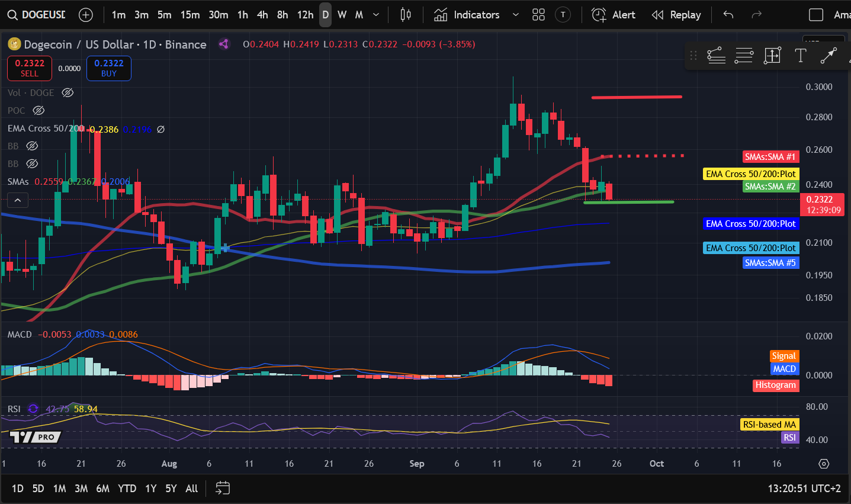Select the 3m timeframe
851x504 pixels.
(141, 15)
